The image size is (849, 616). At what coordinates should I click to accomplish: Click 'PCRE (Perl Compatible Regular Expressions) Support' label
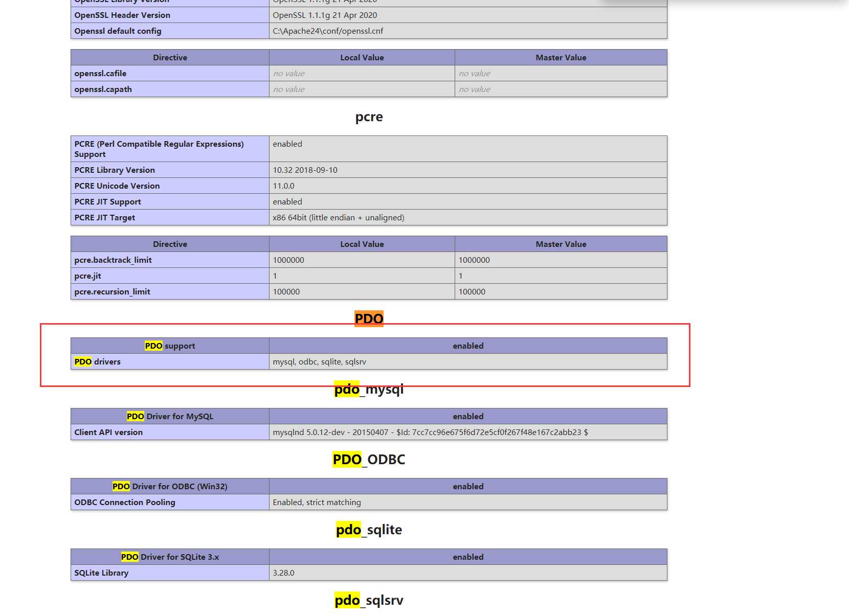[159, 149]
